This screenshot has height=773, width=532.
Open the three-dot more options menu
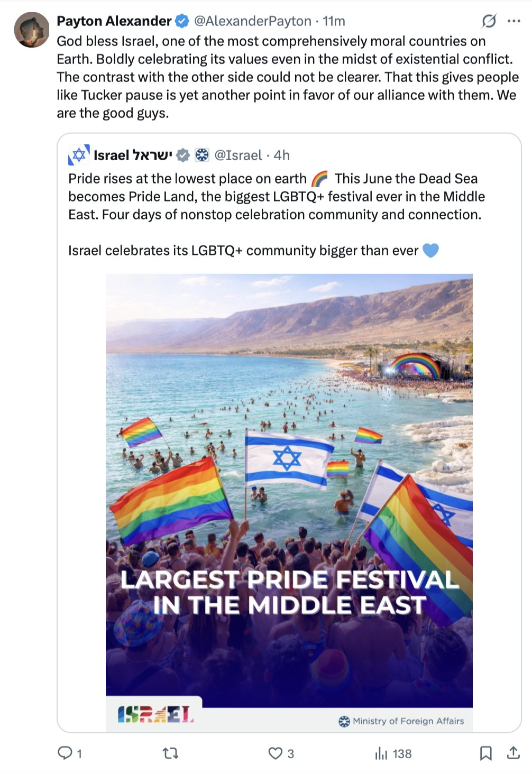[x=513, y=21]
